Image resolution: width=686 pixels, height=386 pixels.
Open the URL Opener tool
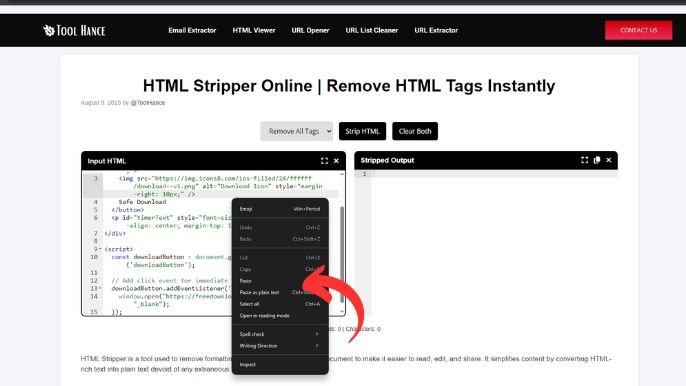tap(310, 30)
